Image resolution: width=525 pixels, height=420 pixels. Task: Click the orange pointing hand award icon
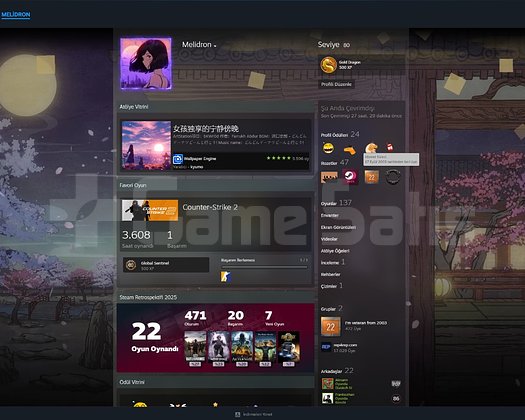(x=350, y=150)
